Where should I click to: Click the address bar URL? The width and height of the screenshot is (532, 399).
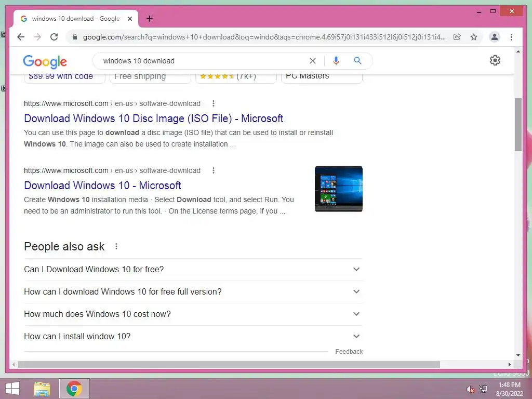pos(264,37)
